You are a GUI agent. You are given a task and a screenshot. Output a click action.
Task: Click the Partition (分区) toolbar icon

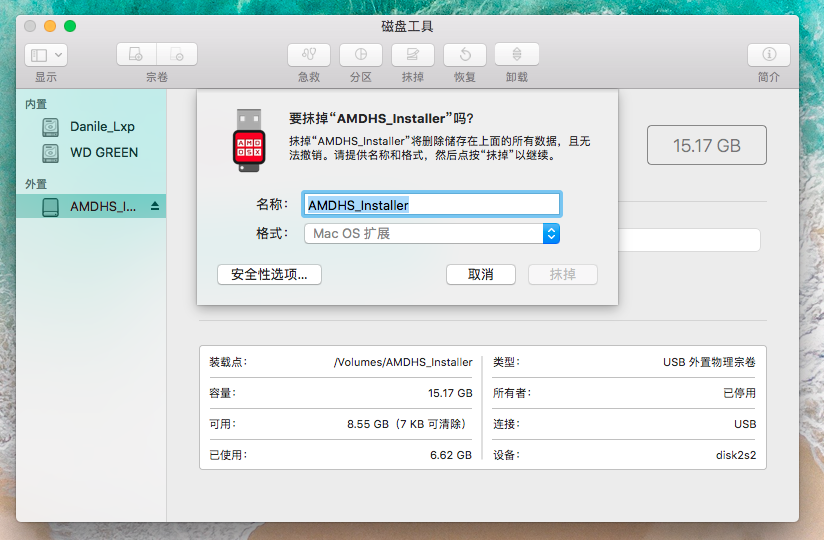coord(361,55)
